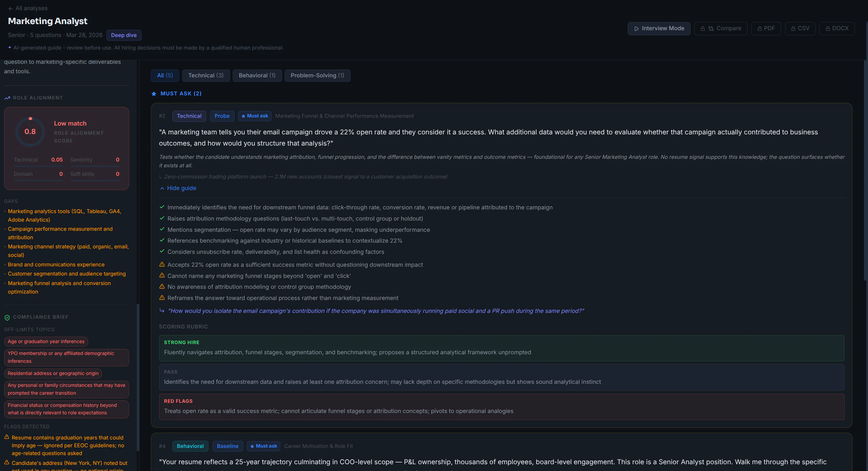Click the PDF export lock icon
The height and width of the screenshot is (471, 868).
760,29
